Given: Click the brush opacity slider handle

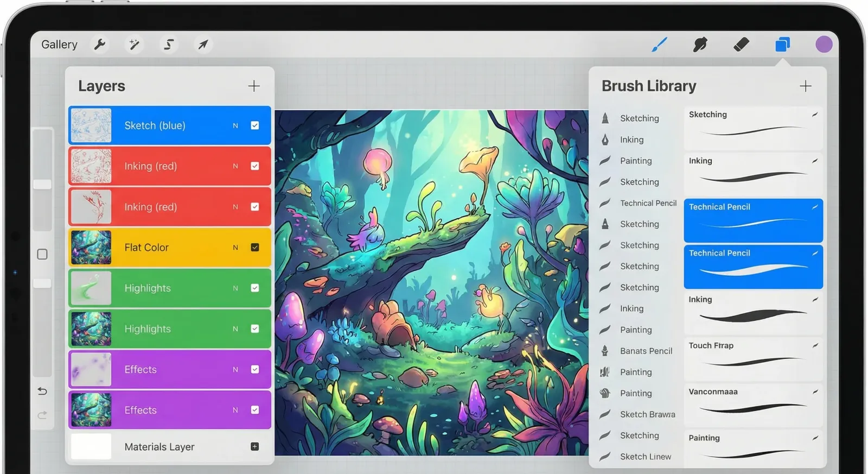Looking at the screenshot, I should pos(42,283).
